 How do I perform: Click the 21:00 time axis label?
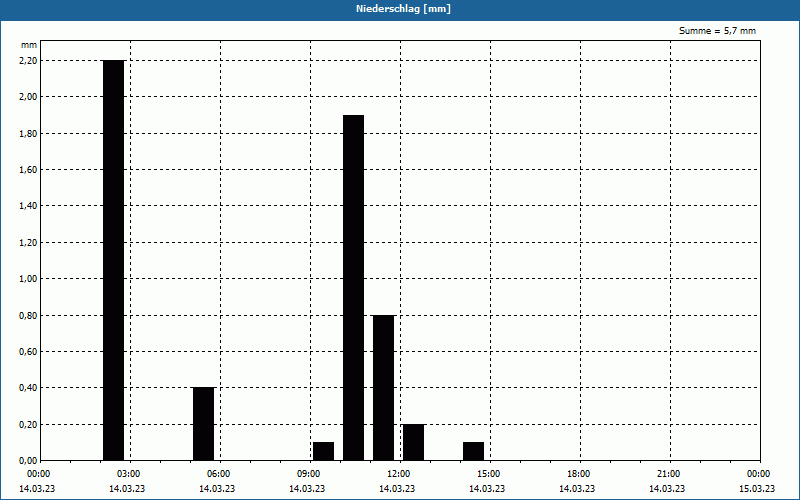tap(668, 474)
